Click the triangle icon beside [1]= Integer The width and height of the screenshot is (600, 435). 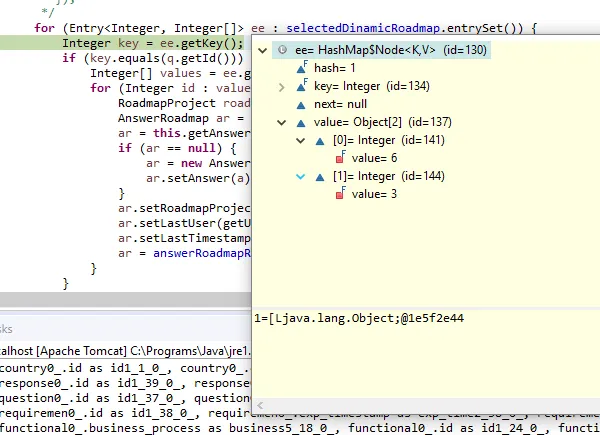(320, 177)
